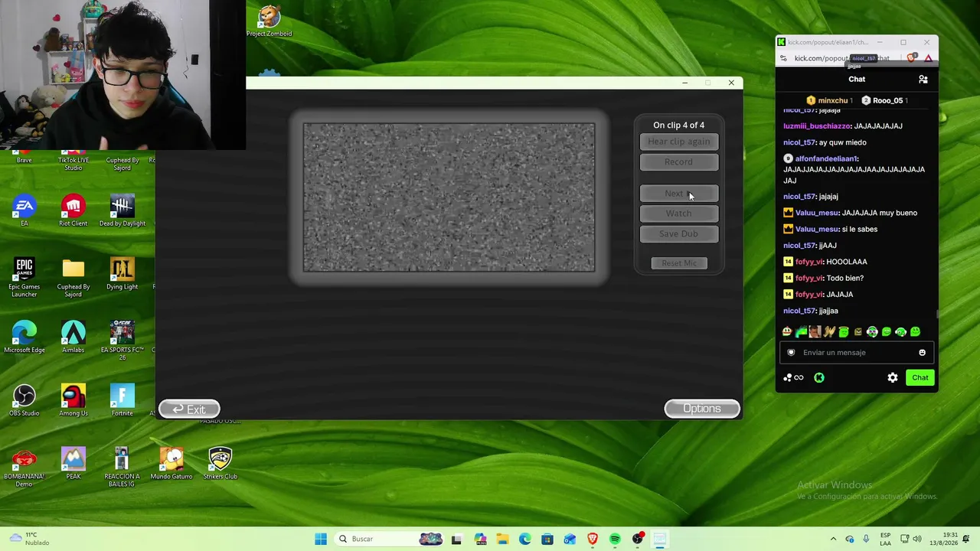Click username luzmiii_buschiazzo in chat
Image resolution: width=980 pixels, height=551 pixels.
pos(817,126)
